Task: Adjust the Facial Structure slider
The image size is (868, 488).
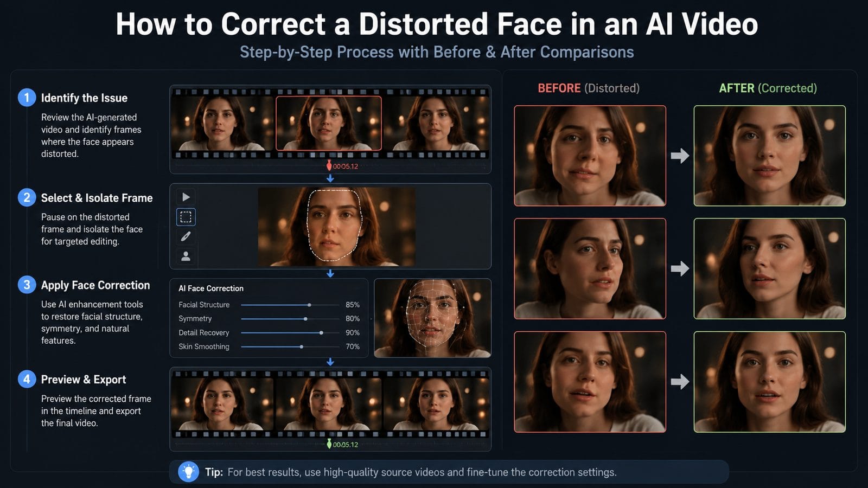Action: point(290,305)
